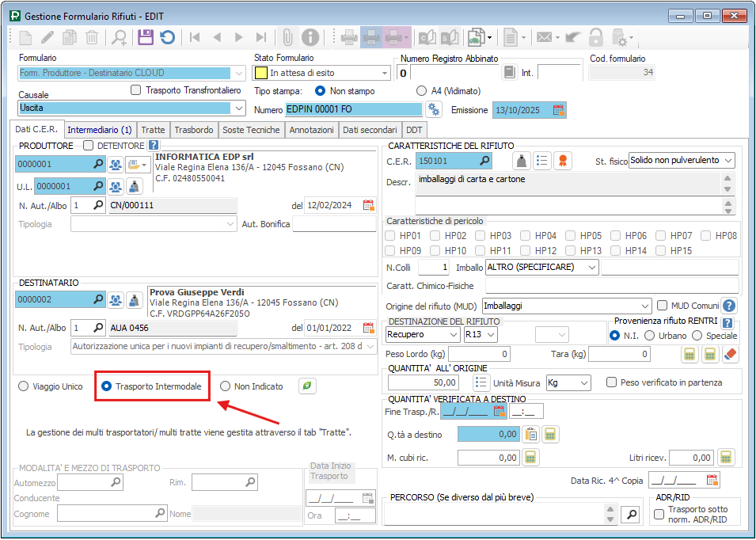Enable the Trasporto Transfrontaliero checkbox
The width and height of the screenshot is (756, 540).
pyautogui.click(x=136, y=91)
